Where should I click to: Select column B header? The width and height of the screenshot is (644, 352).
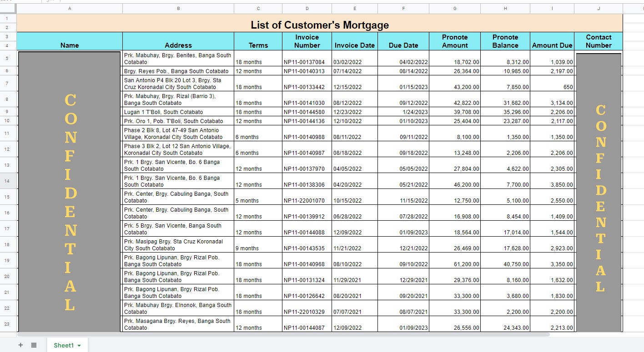point(178,9)
